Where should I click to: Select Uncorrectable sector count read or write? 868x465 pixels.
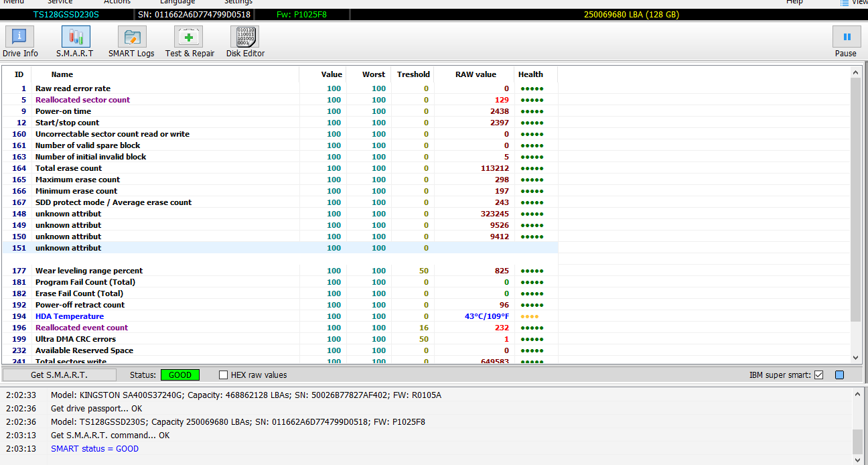pos(280,134)
